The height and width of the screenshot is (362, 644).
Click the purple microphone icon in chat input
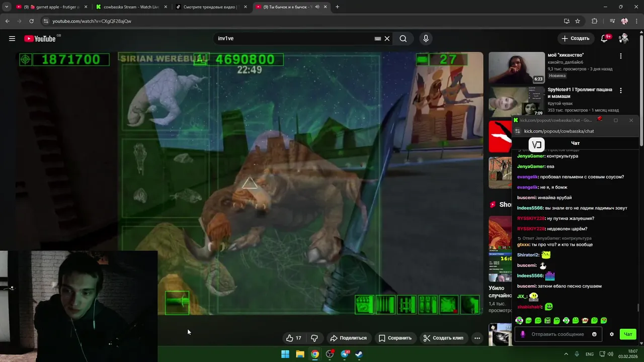point(523,334)
